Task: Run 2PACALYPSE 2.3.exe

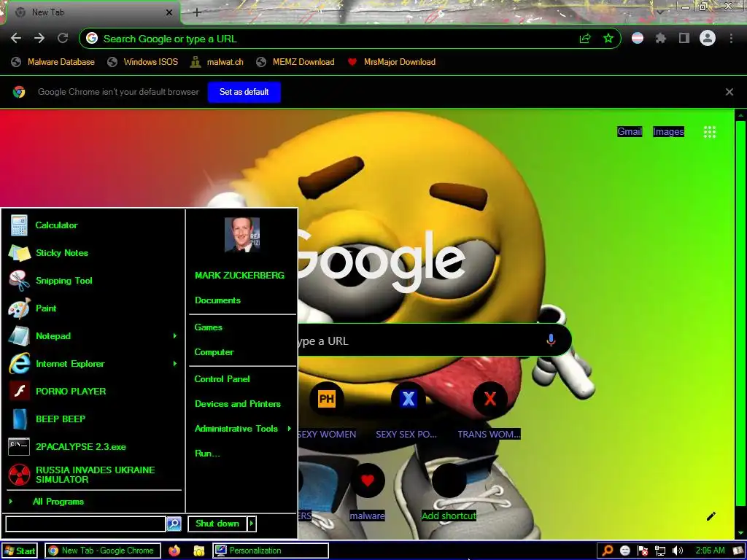Action: (x=94, y=447)
